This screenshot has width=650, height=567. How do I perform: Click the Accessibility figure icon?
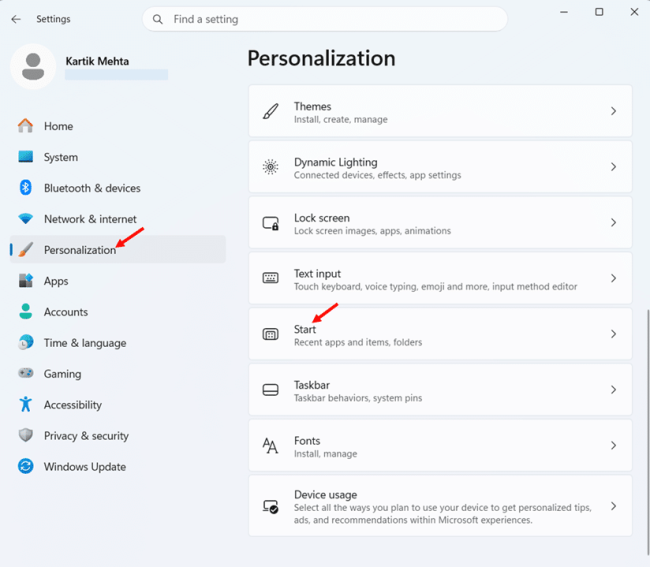click(x=25, y=404)
